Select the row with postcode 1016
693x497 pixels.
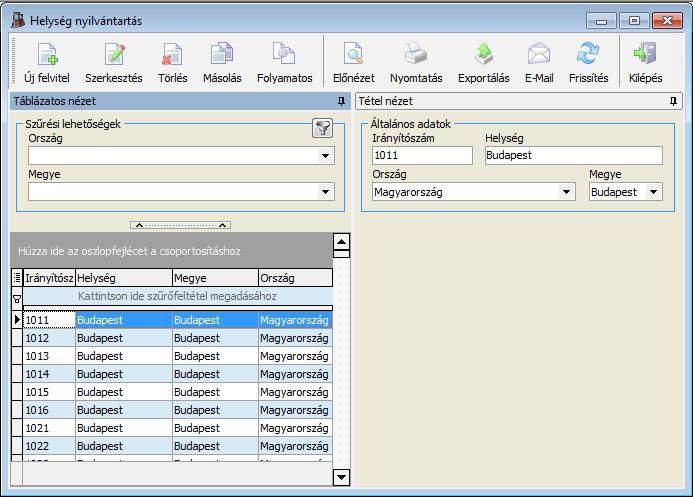pyautogui.click(x=178, y=410)
